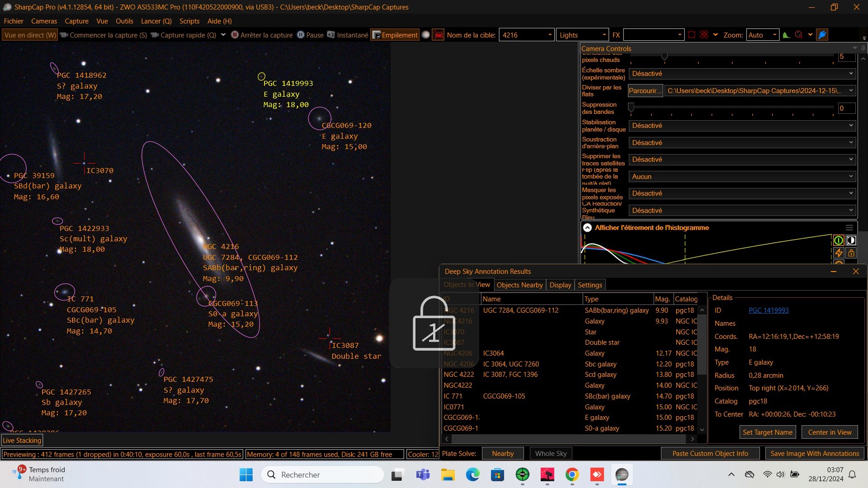Adjust the Suppression des bandes slider
Viewport: 868px width, 488px height.
click(631, 108)
